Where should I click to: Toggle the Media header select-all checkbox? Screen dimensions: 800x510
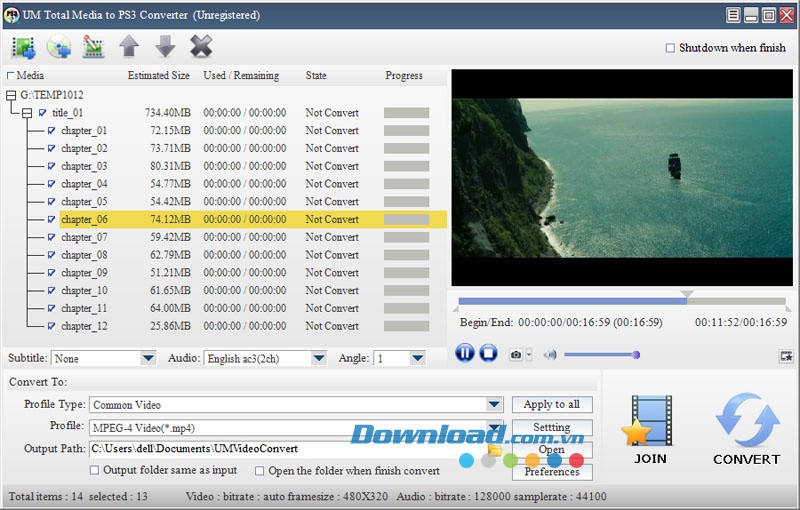10,75
